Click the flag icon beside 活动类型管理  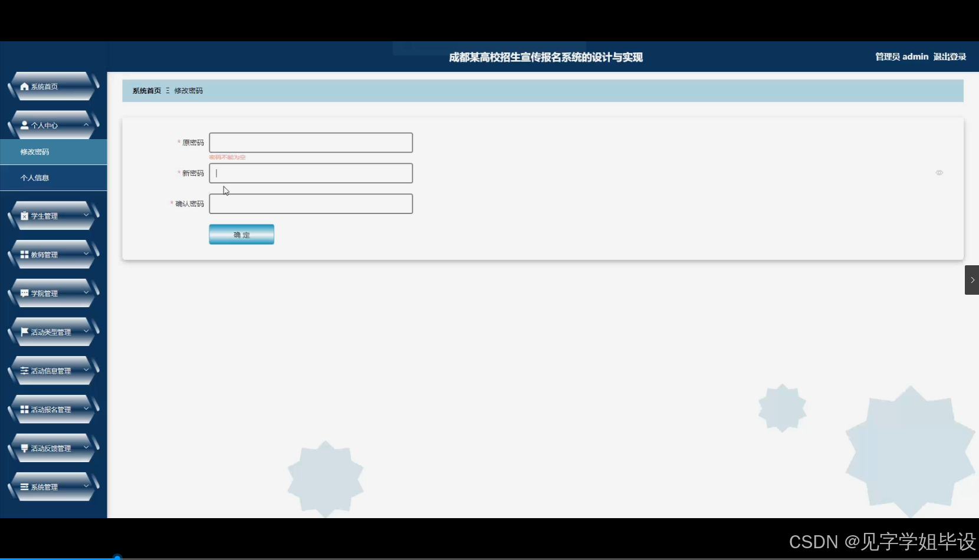click(x=24, y=332)
